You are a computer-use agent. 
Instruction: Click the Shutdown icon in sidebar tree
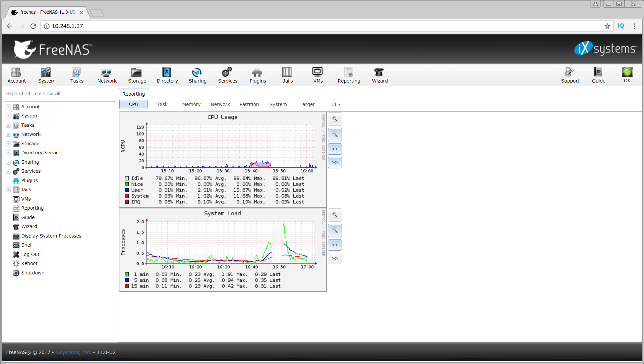tap(16, 273)
